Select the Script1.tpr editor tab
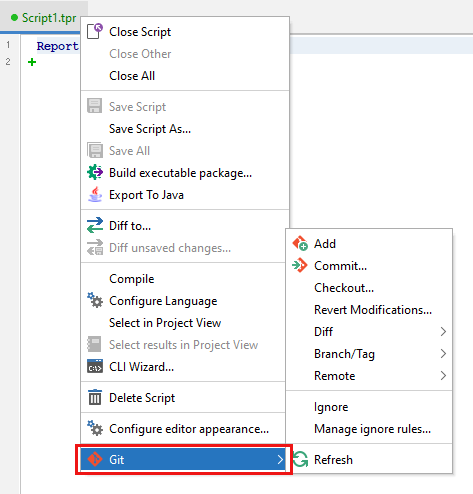Screen dimensions: 473x494 (44, 18)
